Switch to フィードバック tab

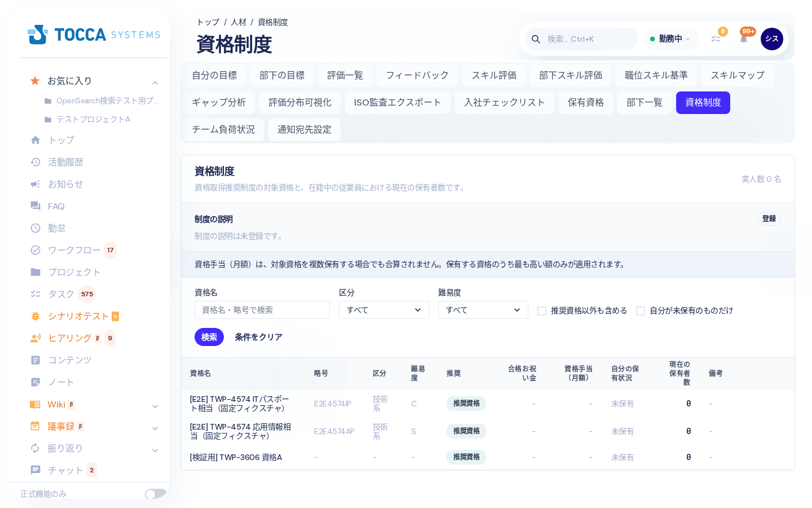pyautogui.click(x=417, y=76)
